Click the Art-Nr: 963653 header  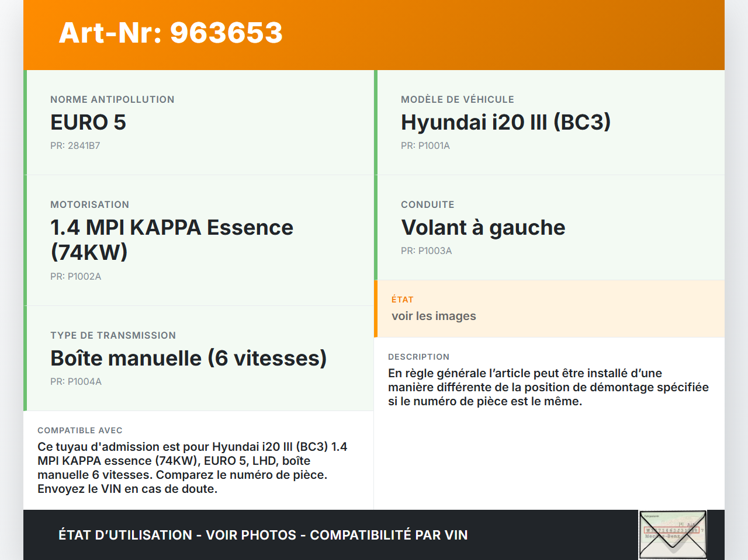pyautogui.click(x=170, y=34)
